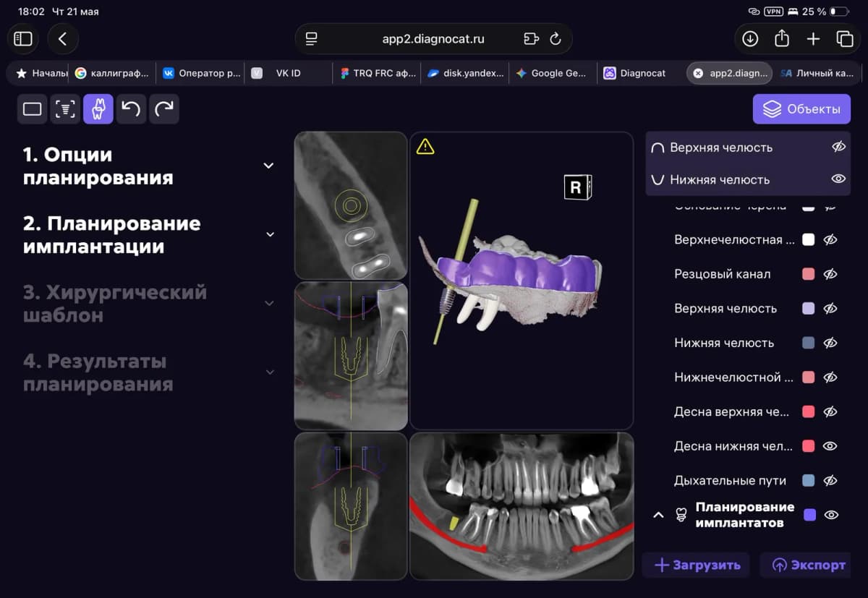Show Десна верхняя челюсть object
868x598 pixels.
click(x=830, y=411)
